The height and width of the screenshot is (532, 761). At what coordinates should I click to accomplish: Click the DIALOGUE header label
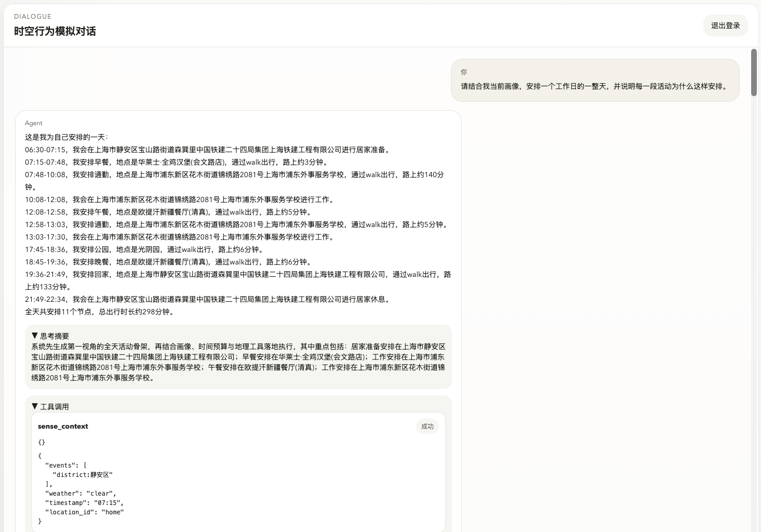(33, 16)
